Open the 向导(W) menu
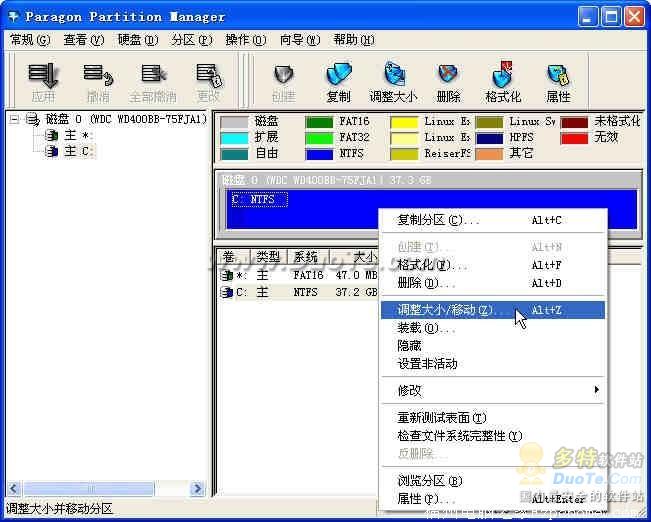The width and height of the screenshot is (651, 522). [x=300, y=40]
